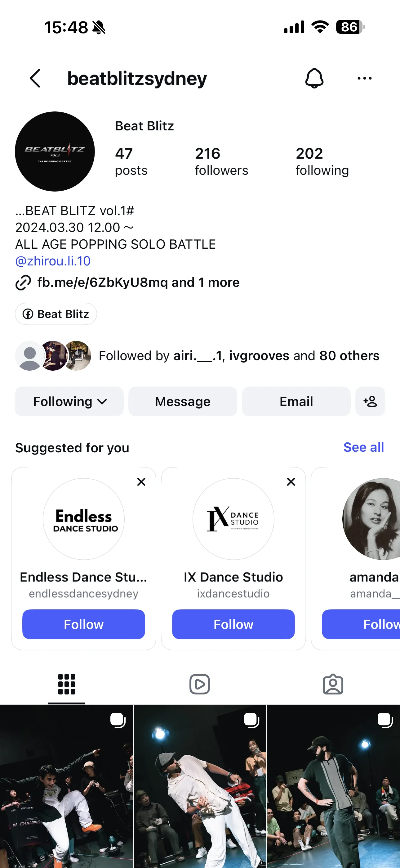The image size is (400, 868).
Task: See all suggested accounts
Action: [364, 447]
